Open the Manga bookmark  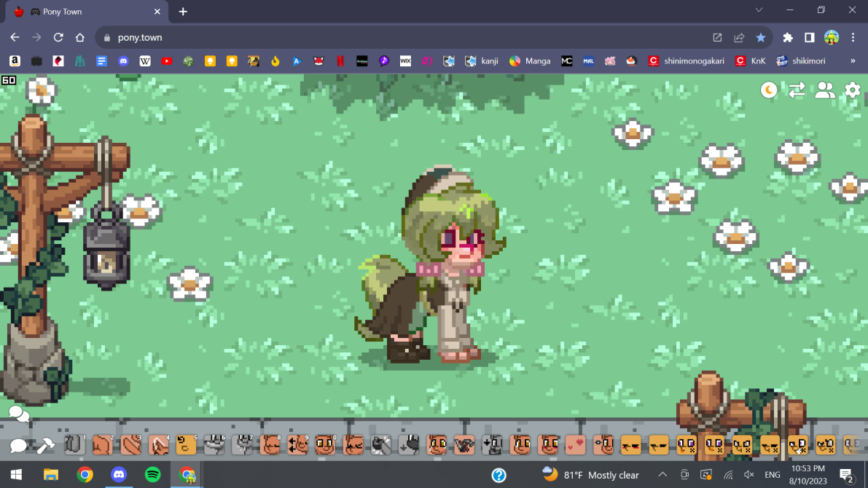530,61
